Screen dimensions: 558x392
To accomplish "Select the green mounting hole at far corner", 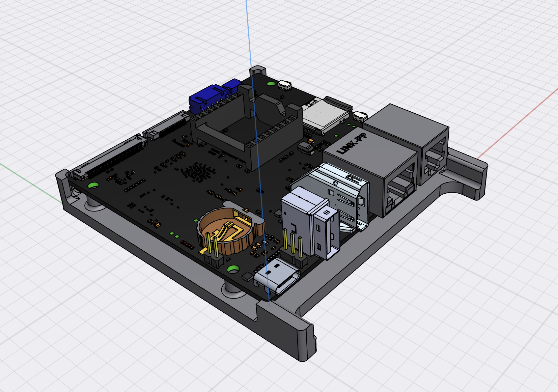I will [x=271, y=83].
